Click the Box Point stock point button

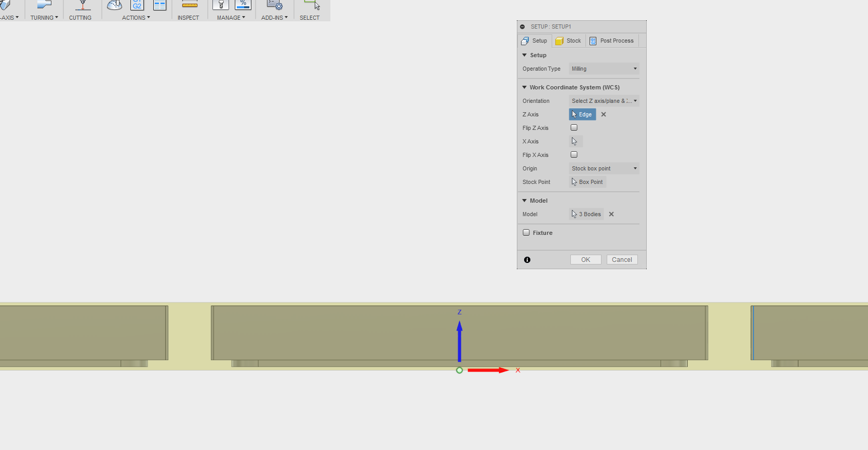(x=587, y=182)
